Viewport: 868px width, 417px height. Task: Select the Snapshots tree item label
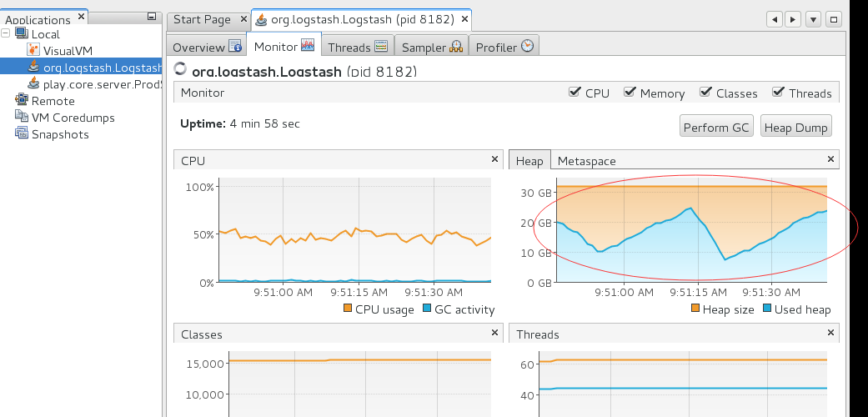click(60, 134)
